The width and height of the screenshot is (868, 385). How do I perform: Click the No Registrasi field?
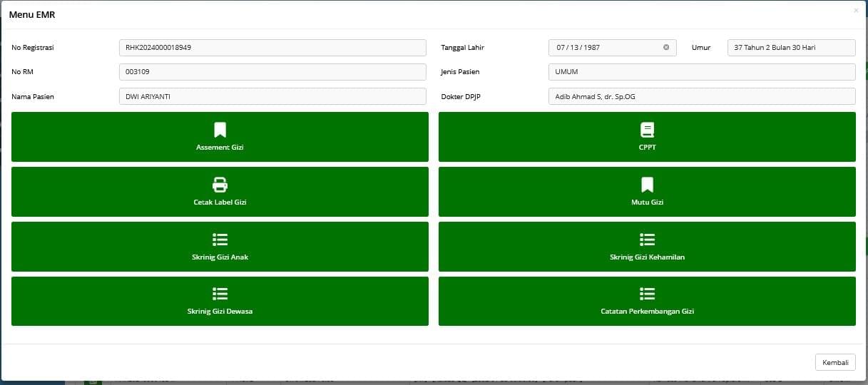pos(272,48)
